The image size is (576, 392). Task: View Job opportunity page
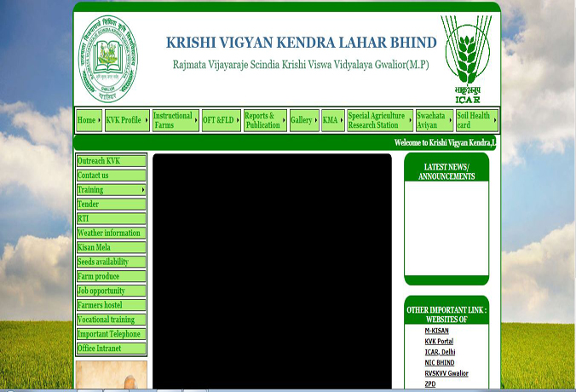point(111,291)
